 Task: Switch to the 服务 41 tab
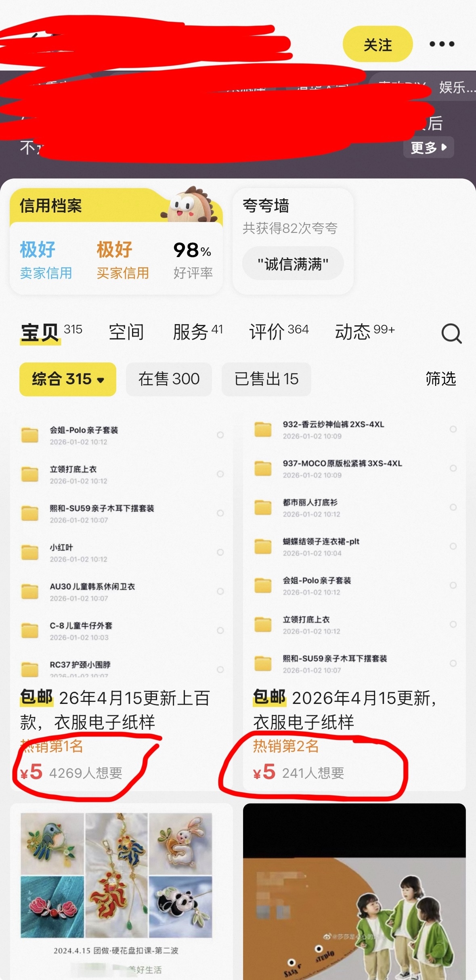(198, 333)
